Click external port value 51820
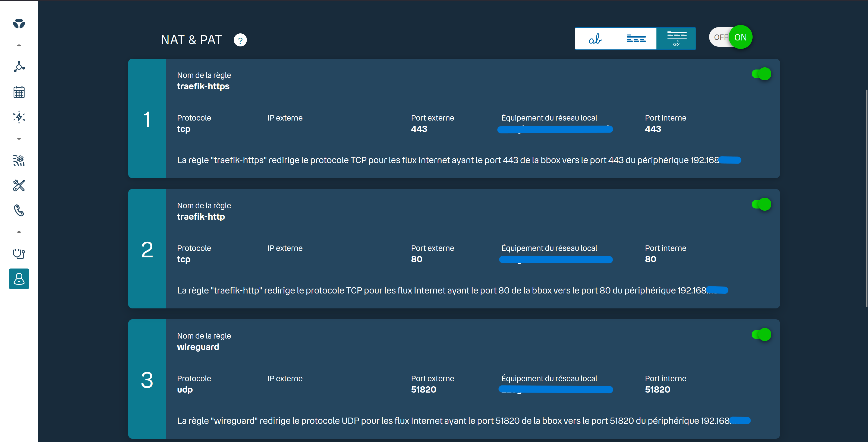The height and width of the screenshot is (442, 868). (x=424, y=390)
